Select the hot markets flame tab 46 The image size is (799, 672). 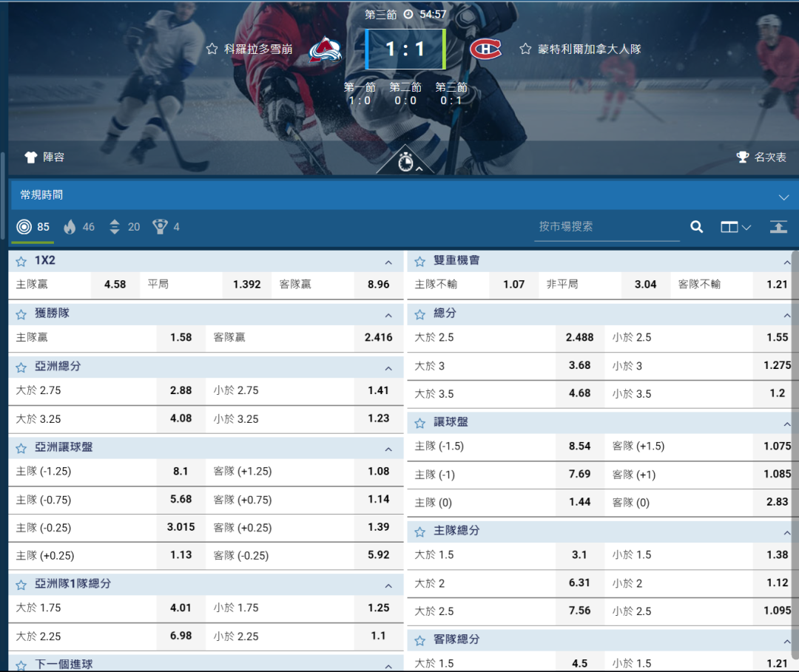pos(79,226)
